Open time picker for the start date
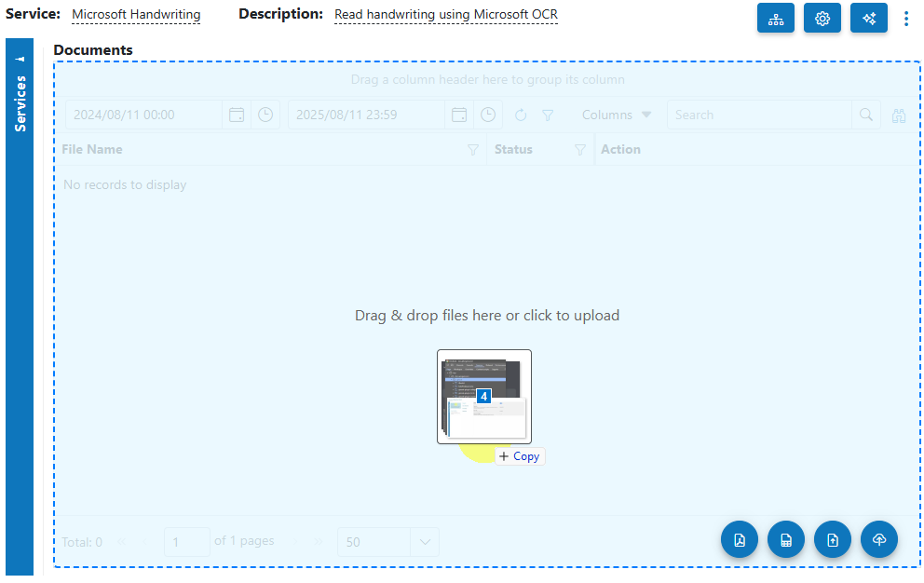This screenshot has height=583, width=924. (265, 115)
